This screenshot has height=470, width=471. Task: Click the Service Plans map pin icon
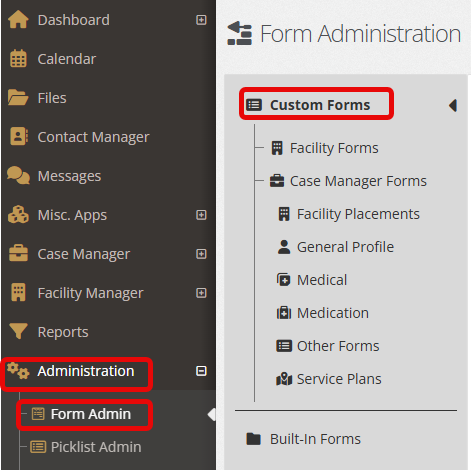pos(284,379)
